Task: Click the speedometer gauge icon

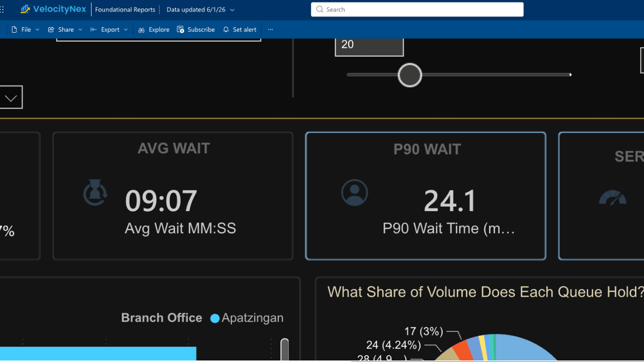Action: 612,197
